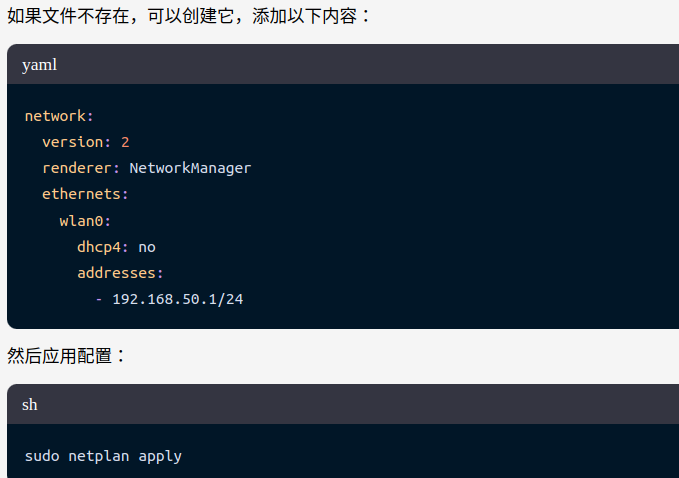The image size is (679, 478).
Task: Click the 然后应用配置 paragraph
Action: tap(67, 355)
